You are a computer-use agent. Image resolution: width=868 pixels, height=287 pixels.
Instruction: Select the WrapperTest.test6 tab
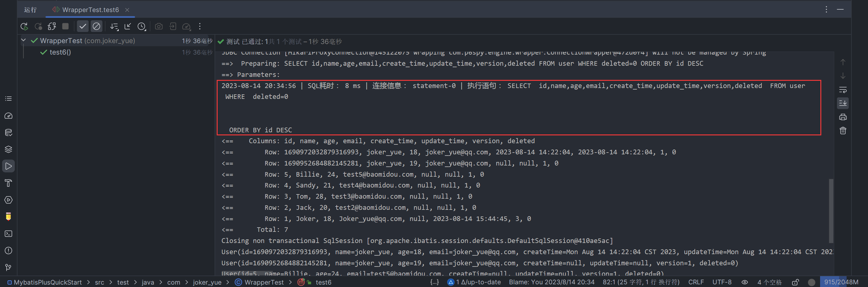tap(90, 10)
